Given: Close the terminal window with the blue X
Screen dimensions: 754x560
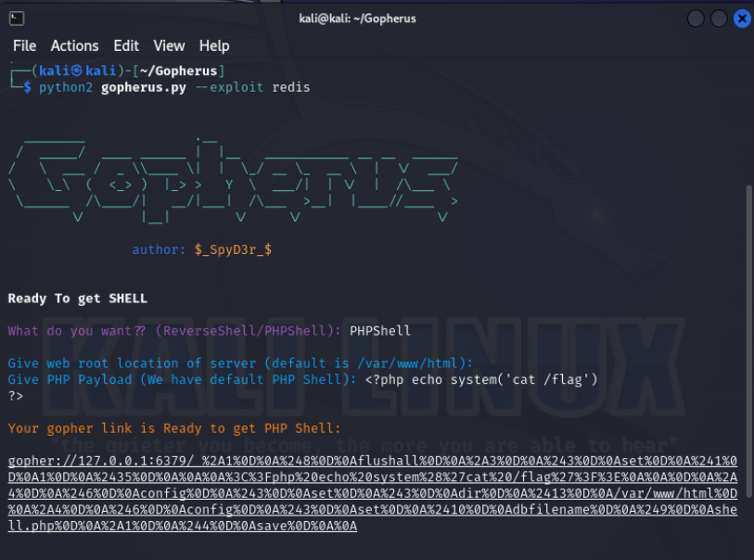Looking at the screenshot, I should tap(742, 19).
